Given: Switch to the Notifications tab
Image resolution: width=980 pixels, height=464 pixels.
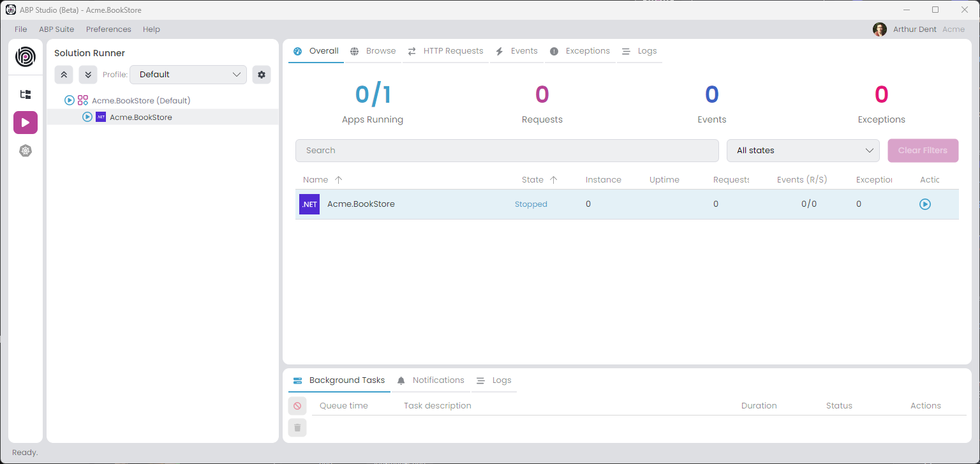Looking at the screenshot, I should pyautogui.click(x=438, y=380).
